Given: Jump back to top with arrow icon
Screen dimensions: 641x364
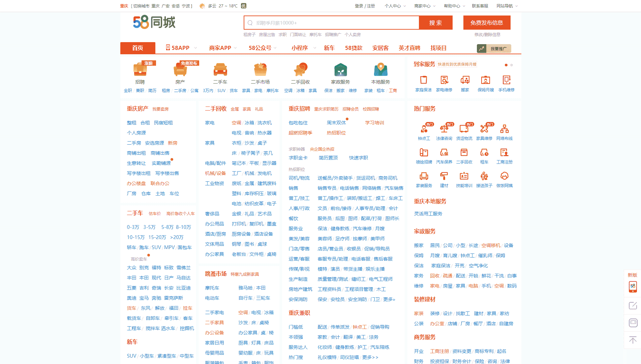Looking at the screenshot, I should tap(633, 340).
